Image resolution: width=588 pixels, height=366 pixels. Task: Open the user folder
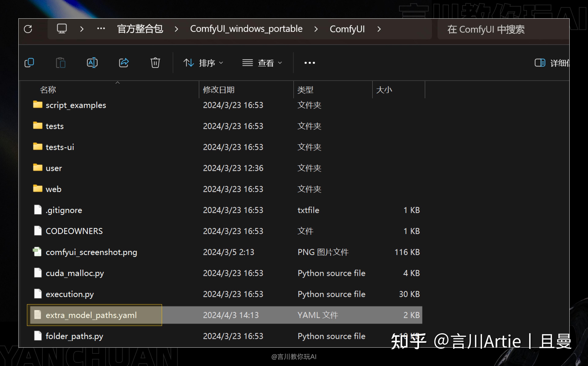54,168
